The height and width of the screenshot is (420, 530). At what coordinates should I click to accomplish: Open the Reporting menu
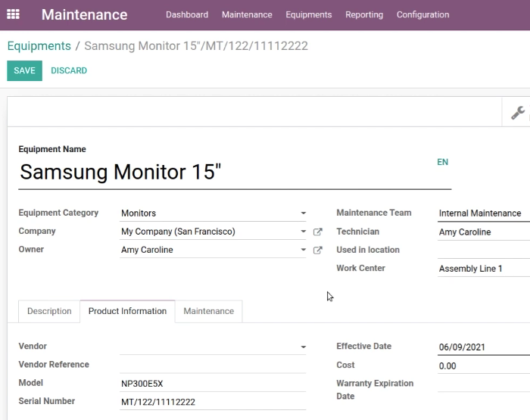tap(364, 14)
